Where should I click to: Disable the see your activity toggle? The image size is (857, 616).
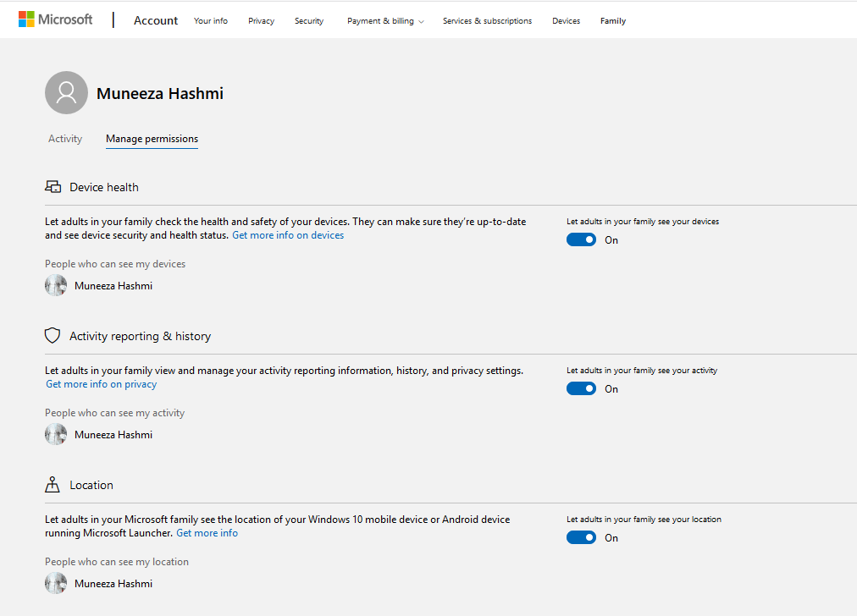581,389
